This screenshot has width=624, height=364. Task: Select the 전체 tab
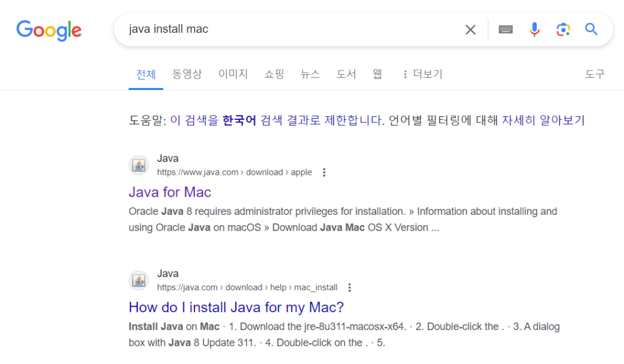(x=146, y=74)
